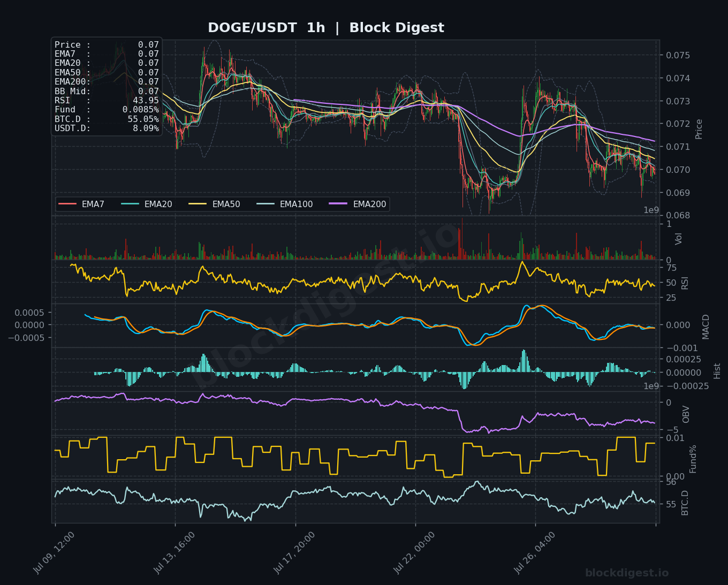Click the RSI axis tick 25
This screenshot has height=585, width=728.
[671, 298]
